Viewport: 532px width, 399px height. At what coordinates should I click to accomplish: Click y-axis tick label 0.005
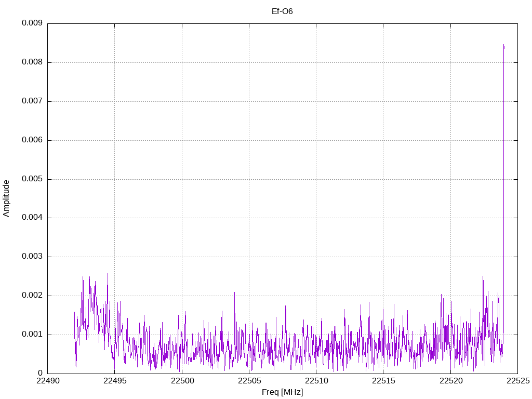tap(32, 179)
